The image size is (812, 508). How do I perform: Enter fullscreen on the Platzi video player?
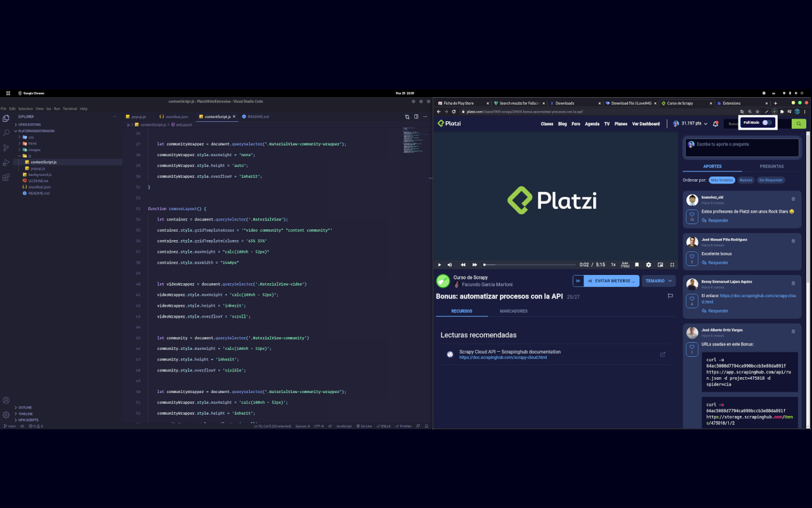click(672, 265)
